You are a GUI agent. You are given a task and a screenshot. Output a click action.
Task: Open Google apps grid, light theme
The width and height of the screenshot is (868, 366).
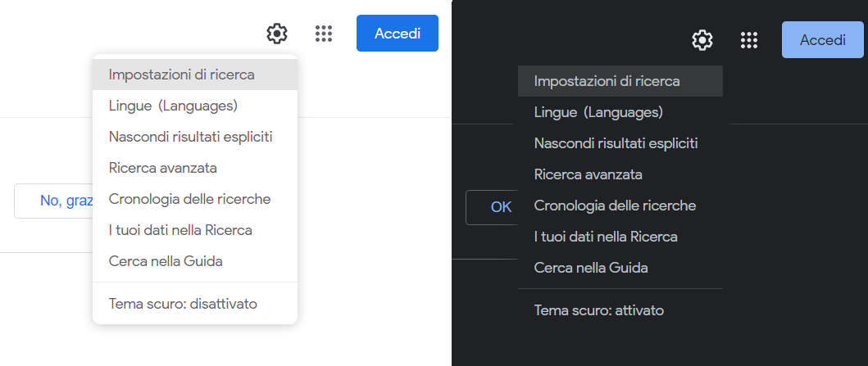click(323, 34)
